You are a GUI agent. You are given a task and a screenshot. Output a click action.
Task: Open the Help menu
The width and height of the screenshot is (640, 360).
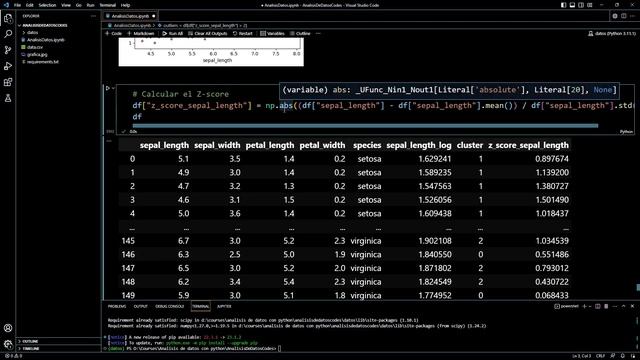(125, 5)
